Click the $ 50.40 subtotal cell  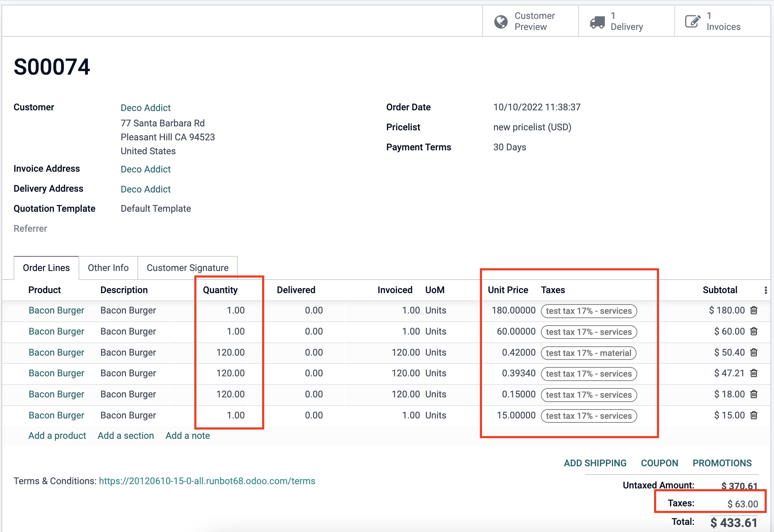(x=729, y=352)
